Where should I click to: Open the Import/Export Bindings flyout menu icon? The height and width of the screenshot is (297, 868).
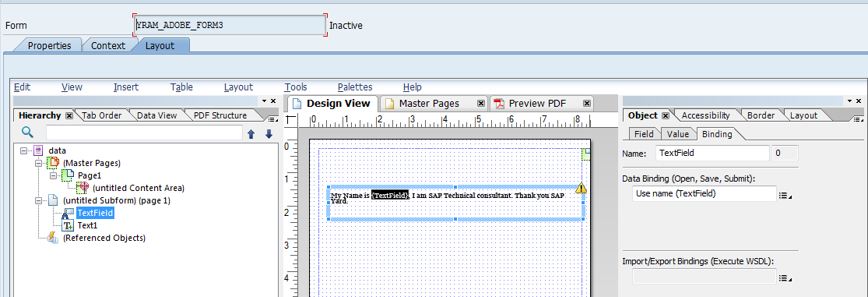coord(785,278)
